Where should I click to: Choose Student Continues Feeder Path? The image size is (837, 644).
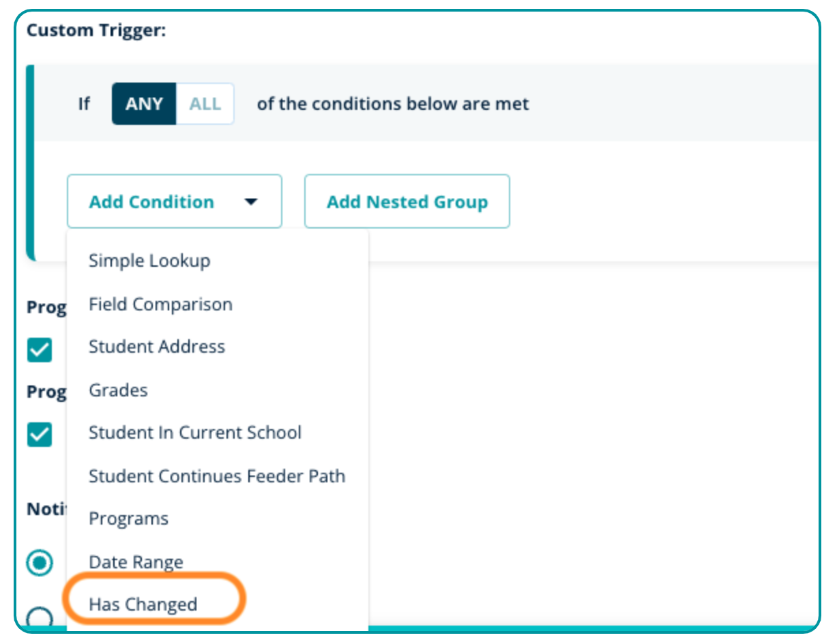(217, 476)
